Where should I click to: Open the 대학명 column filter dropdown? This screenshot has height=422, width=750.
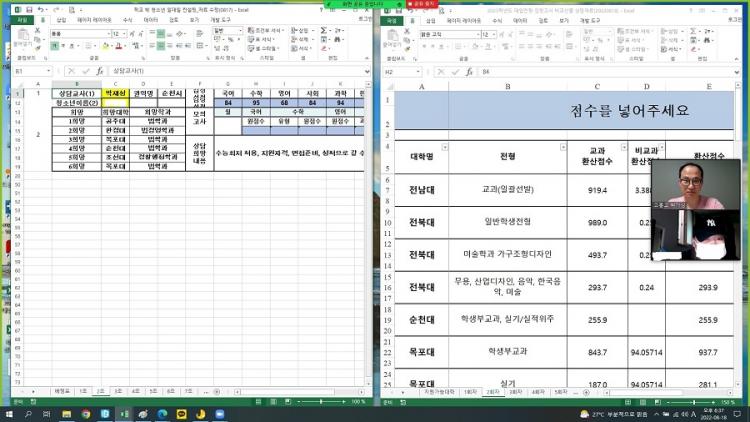(x=443, y=147)
